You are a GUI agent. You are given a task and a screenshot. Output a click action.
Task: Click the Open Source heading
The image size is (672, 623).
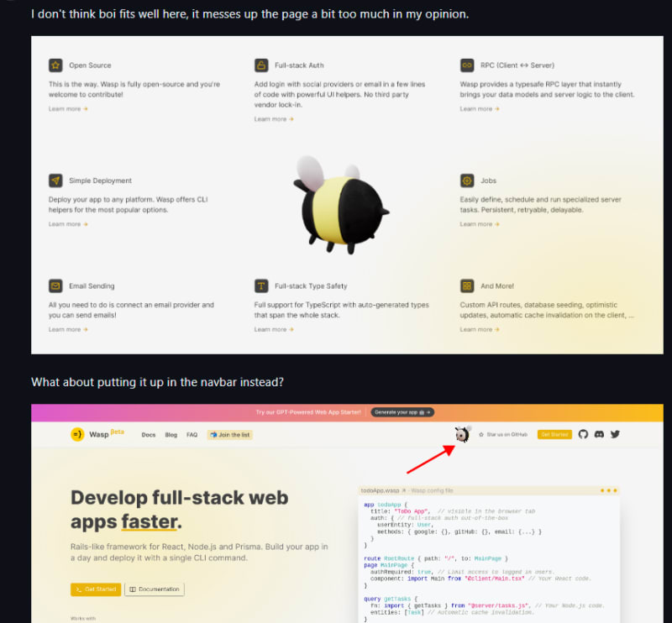(x=90, y=65)
